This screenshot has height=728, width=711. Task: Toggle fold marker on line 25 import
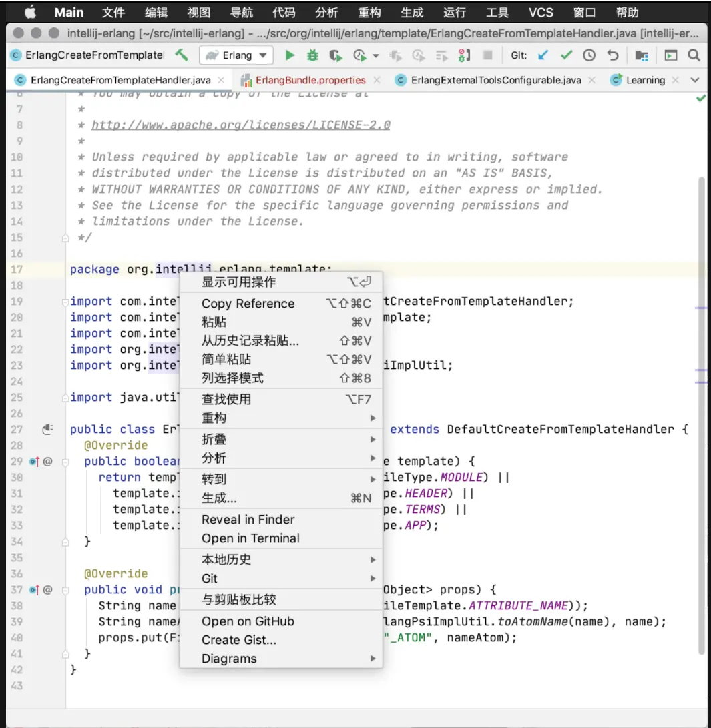(x=65, y=398)
